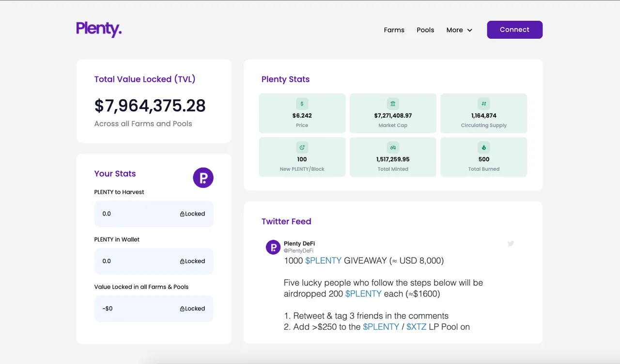Click the @PlentyDeFi handle
Screen dimensions: 620x364
click(x=298, y=251)
